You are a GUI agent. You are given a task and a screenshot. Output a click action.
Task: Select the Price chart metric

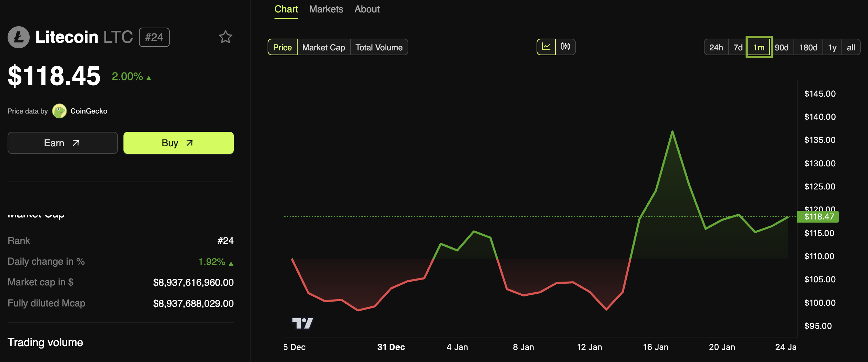point(282,47)
